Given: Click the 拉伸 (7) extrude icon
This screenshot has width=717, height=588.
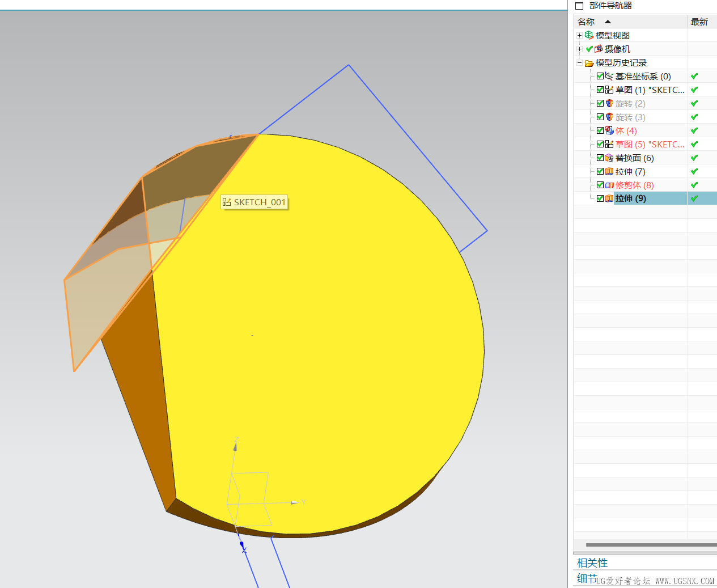Looking at the screenshot, I should [609, 171].
